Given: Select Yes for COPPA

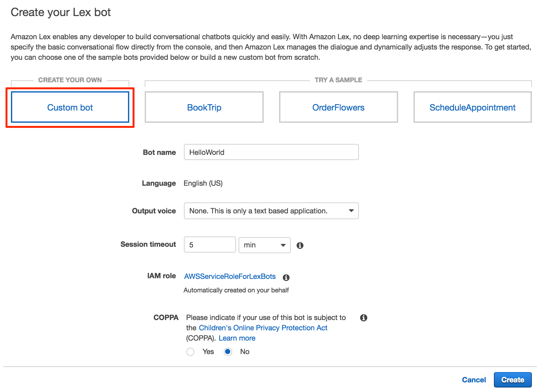Looking at the screenshot, I should (190, 352).
